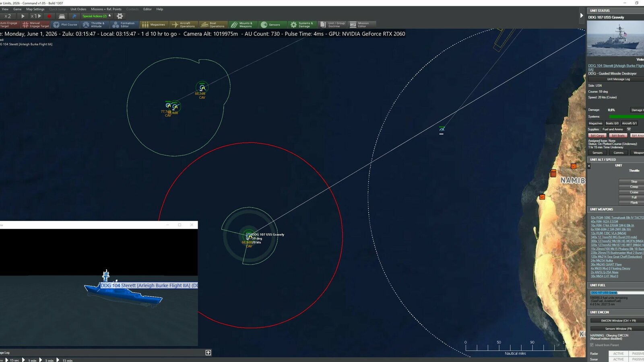Set Radar to ACTIVE

pos(618,354)
